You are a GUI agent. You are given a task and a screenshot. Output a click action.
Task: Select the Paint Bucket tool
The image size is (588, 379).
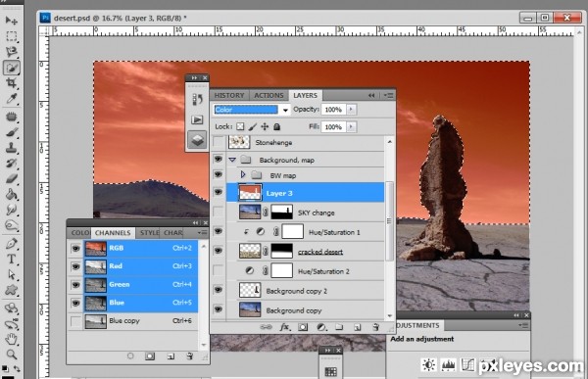click(x=11, y=194)
